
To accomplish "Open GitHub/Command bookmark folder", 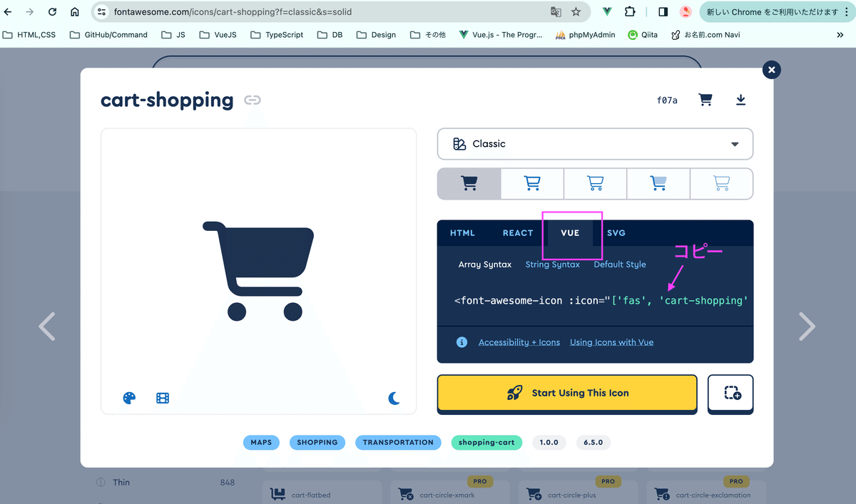I will pos(108,34).
